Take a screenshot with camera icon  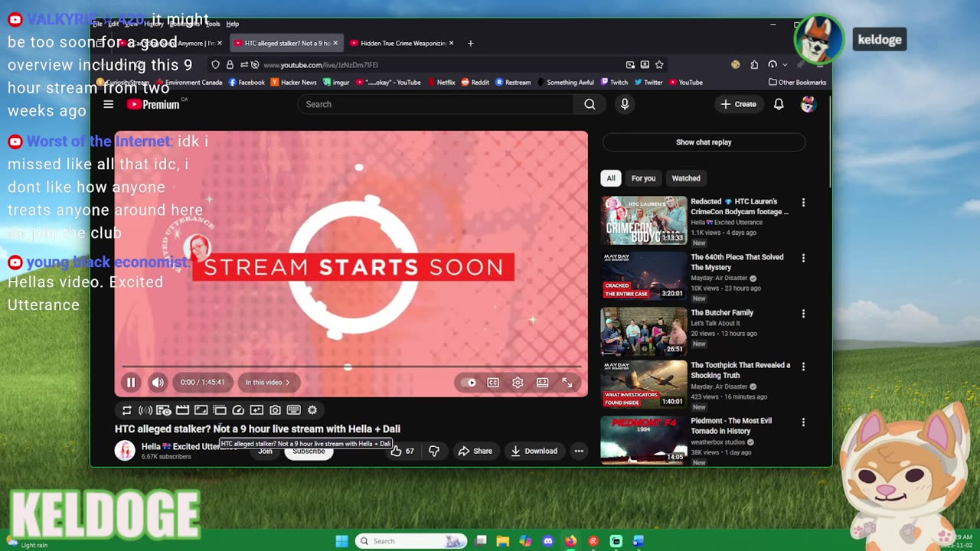tap(275, 410)
